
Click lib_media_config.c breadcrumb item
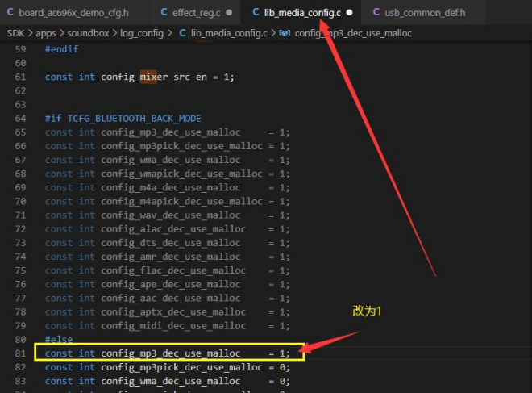[229, 33]
